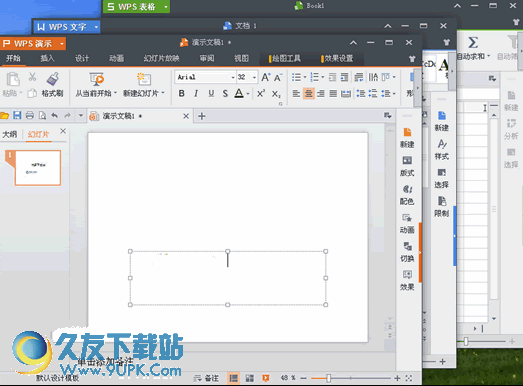
Task: Add a new document tab with plus
Action: pyautogui.click(x=201, y=116)
